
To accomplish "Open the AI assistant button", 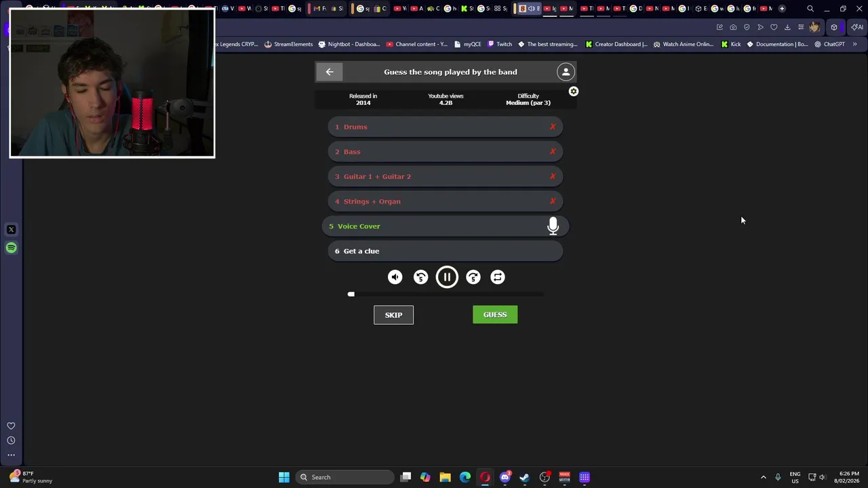I will tap(857, 27).
